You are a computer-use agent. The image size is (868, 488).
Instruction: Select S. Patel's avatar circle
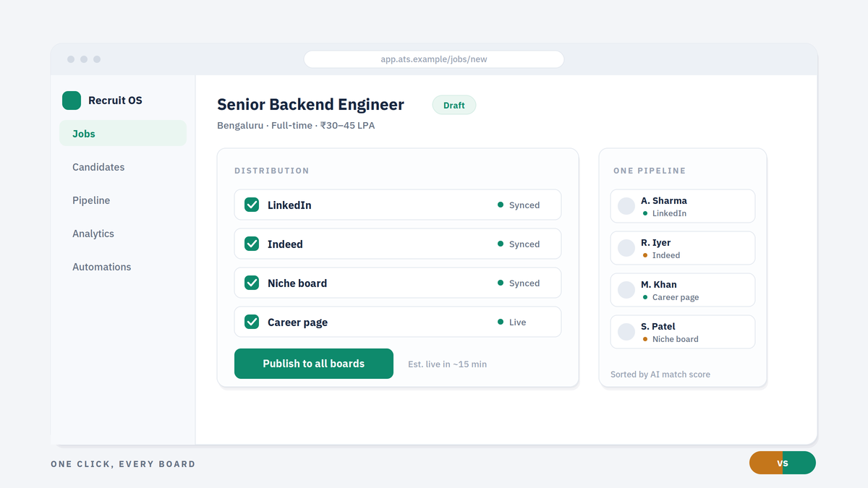[x=626, y=332]
